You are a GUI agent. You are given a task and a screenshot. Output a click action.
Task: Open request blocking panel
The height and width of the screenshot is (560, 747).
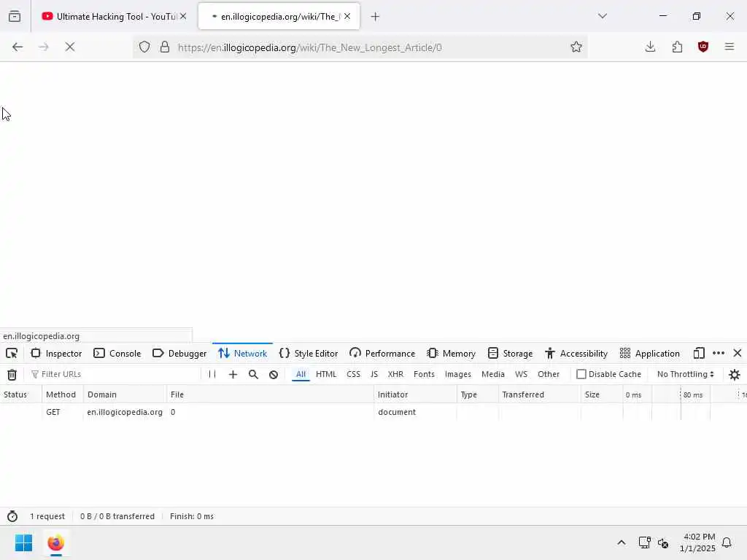(274, 374)
